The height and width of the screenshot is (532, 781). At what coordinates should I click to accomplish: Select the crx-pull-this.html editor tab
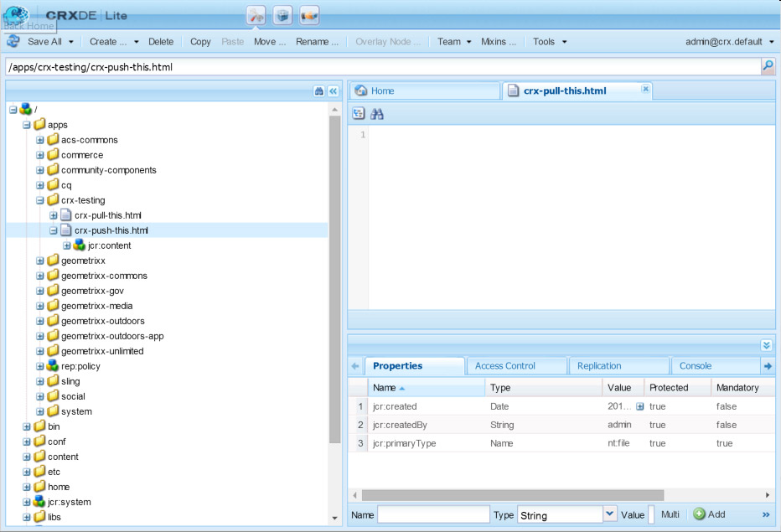[576, 90]
